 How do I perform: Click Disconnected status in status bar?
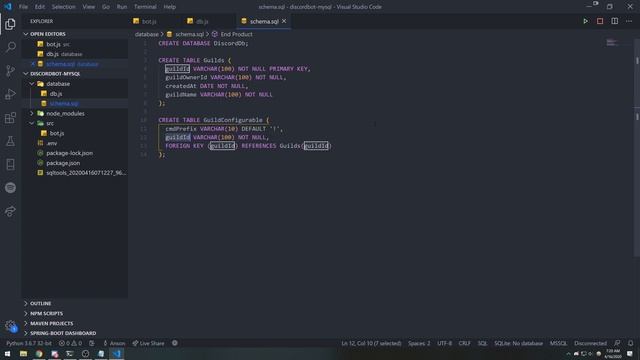pos(590,343)
